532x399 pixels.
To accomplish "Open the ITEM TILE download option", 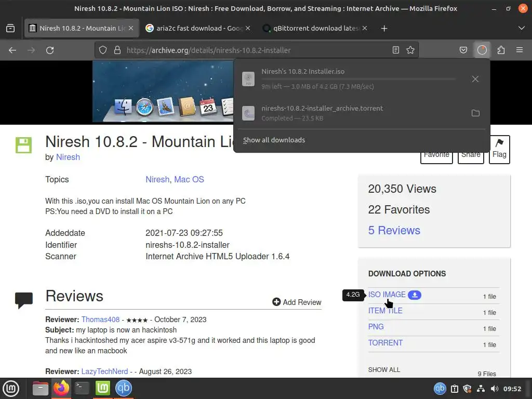I will pyautogui.click(x=385, y=311).
